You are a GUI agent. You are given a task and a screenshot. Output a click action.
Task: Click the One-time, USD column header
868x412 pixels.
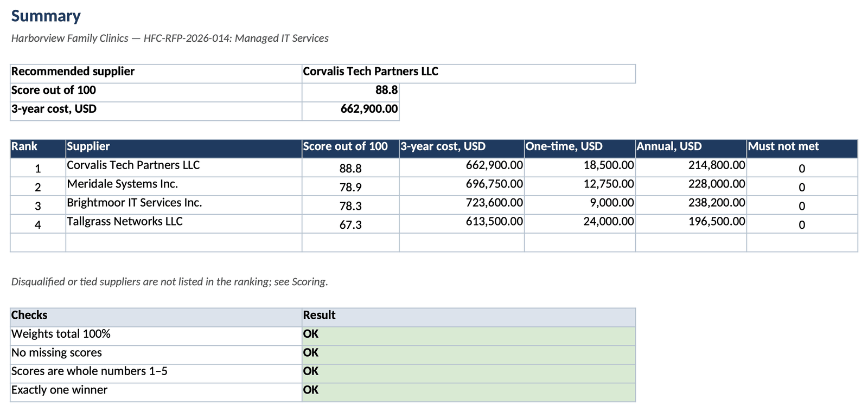pyautogui.click(x=580, y=149)
